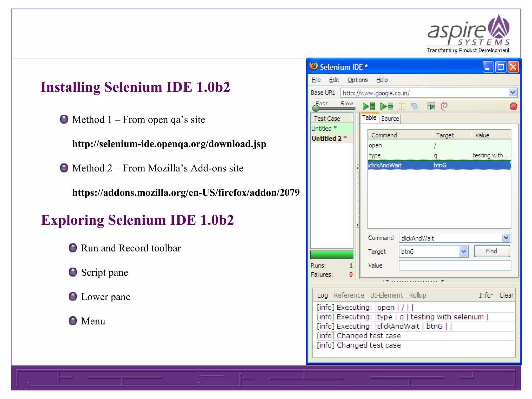Screen dimensions: 532x399
Task: Select the clickAndWait command row
Action: pos(439,165)
